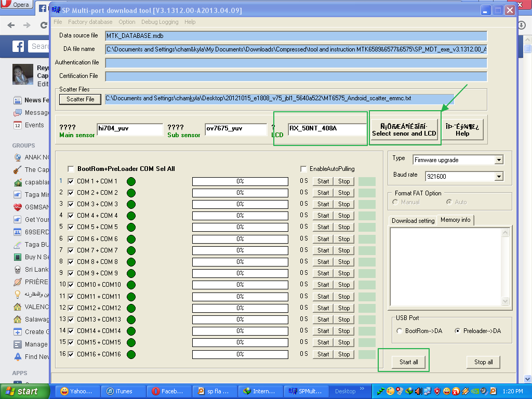Viewport: 532px width, 399px height.
Task: Switch to the Download setting tab
Action: [x=413, y=221]
